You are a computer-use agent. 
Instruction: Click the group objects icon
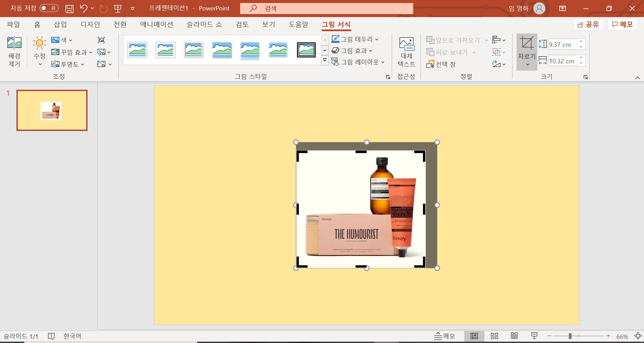[x=496, y=52]
